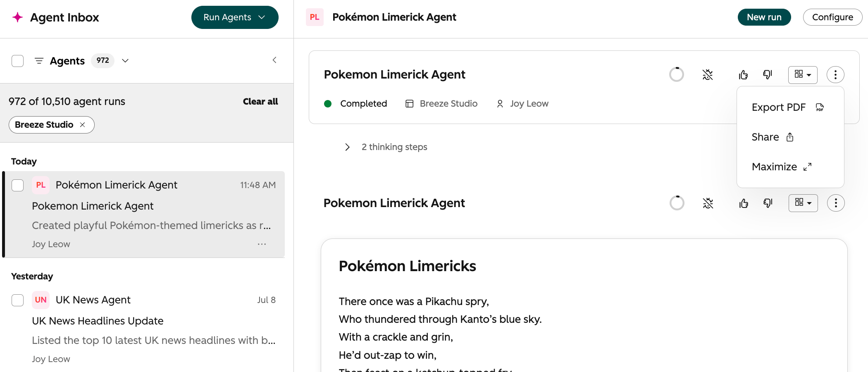The image size is (868, 372).
Task: Choose Export PDF from the menu
Action: click(788, 107)
